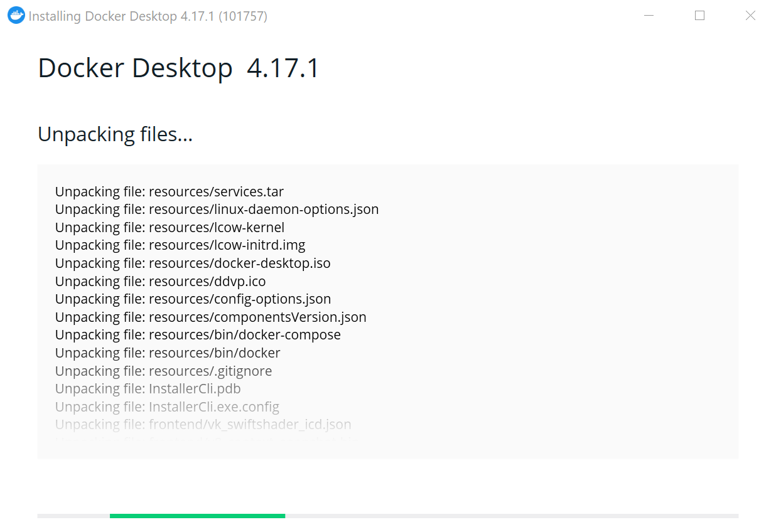Select the linux-daemon-options.json log line
This screenshot has height=532, width=776.
click(x=217, y=209)
